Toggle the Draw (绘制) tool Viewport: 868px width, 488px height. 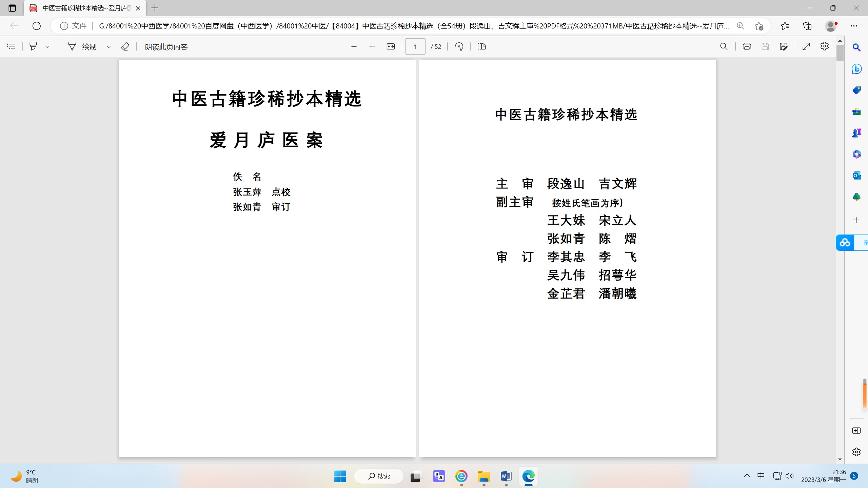tap(83, 46)
